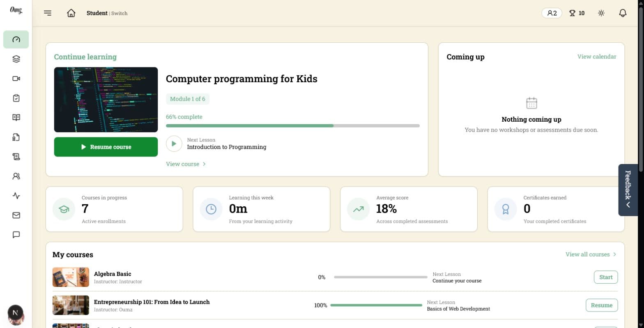
Task: Open the Entrepreneurship 101 thumbnail
Action: [71, 305]
